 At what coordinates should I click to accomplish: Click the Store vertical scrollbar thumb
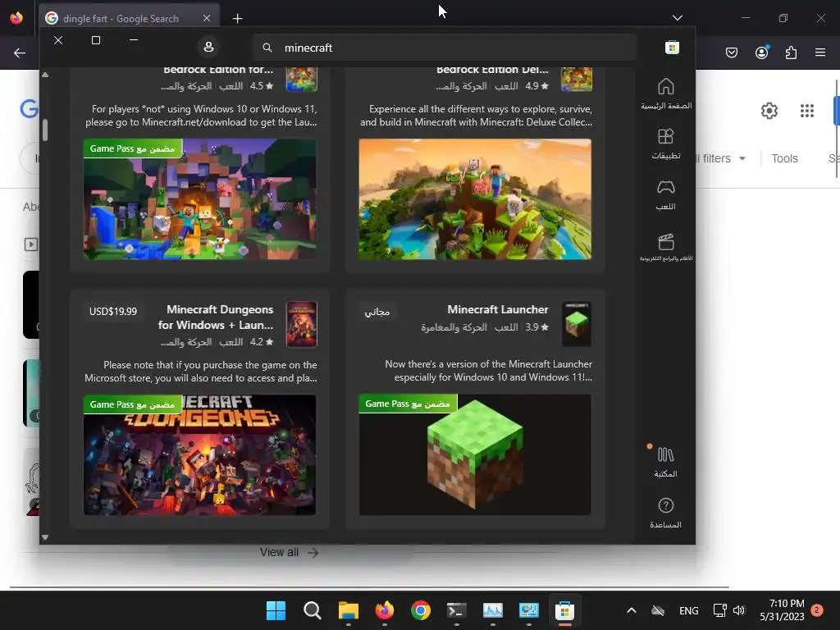point(45,130)
